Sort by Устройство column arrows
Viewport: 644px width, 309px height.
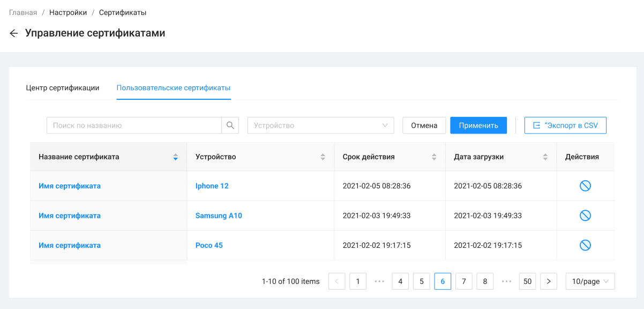click(323, 157)
